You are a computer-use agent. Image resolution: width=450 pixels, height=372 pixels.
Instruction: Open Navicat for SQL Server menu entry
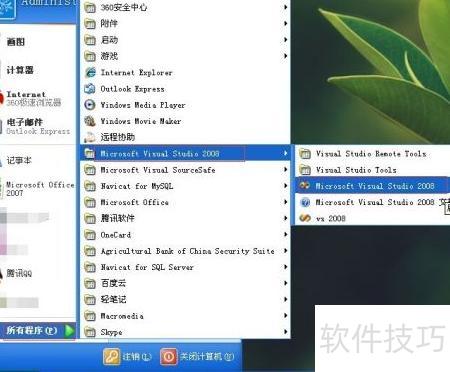tap(185, 267)
